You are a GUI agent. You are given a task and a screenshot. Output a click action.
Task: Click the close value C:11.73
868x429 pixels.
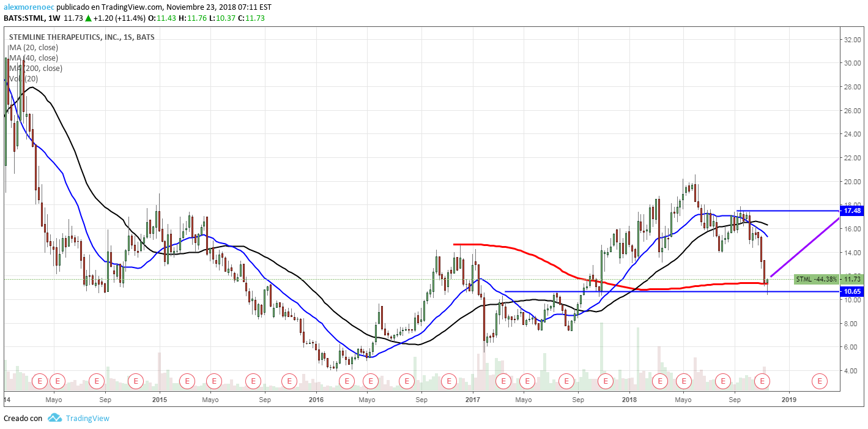251,18
